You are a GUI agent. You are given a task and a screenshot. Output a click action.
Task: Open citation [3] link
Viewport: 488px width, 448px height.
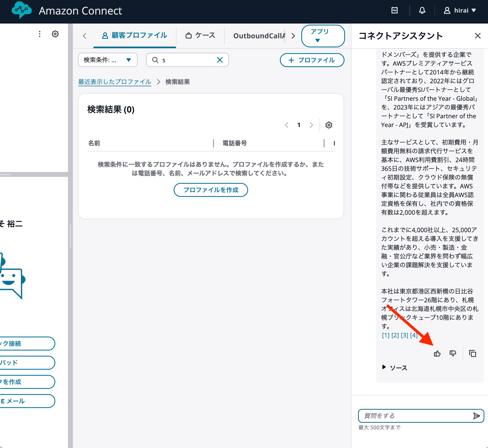click(404, 335)
